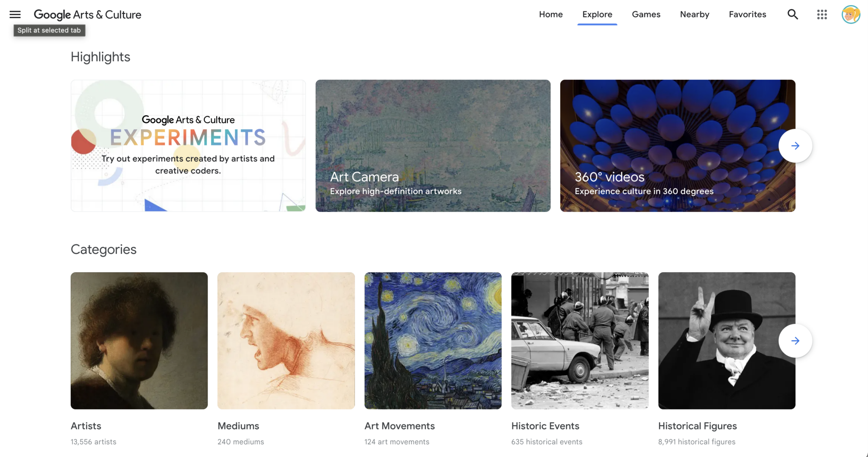Open the Nearby tab
Viewport: 868px width, 457px height.
[x=694, y=14]
